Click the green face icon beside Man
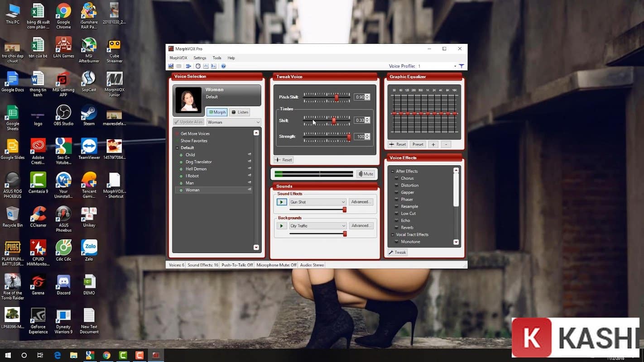The height and width of the screenshot is (362, 644). (182, 183)
